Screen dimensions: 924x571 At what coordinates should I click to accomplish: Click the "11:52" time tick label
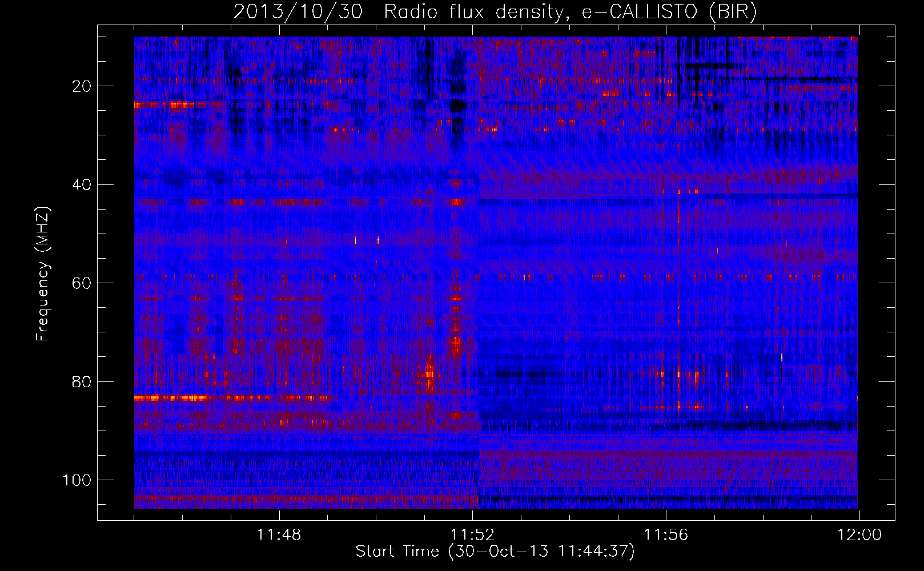point(472,535)
